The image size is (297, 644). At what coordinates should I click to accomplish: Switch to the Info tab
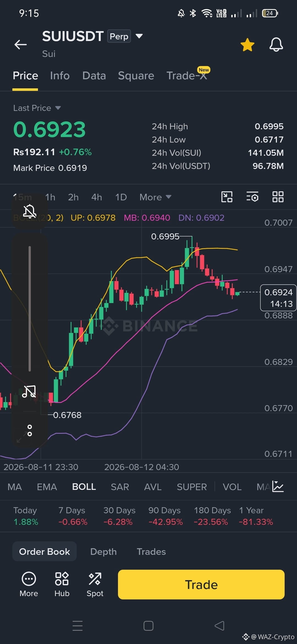[60, 76]
